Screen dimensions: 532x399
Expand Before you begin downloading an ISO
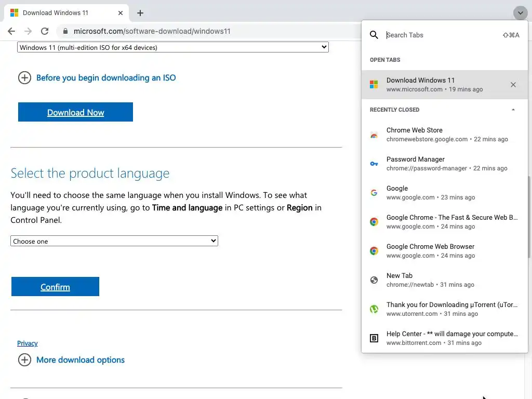[97, 78]
